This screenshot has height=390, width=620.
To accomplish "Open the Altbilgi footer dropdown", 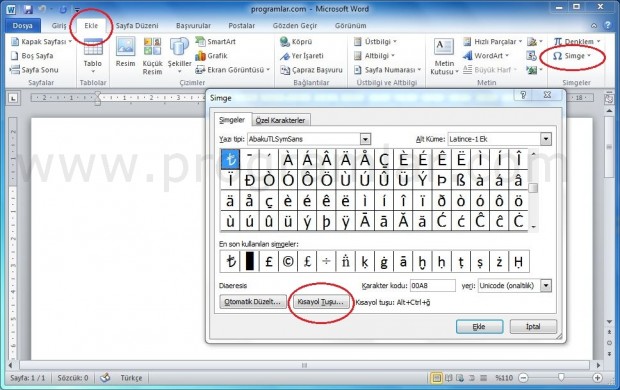I will pos(374,56).
